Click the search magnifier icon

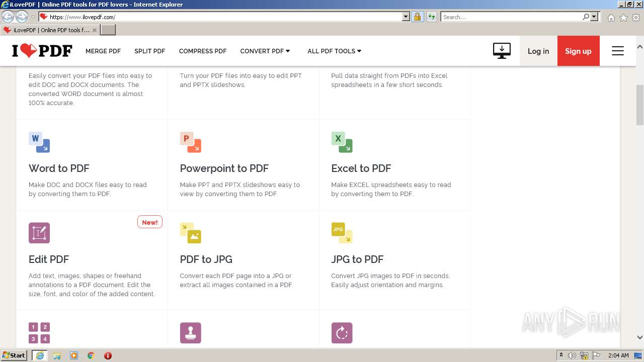(x=586, y=17)
